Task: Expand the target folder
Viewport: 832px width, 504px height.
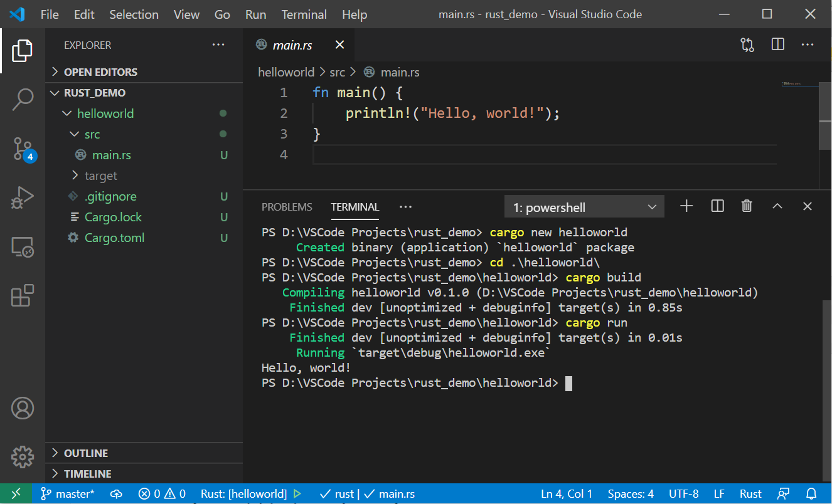Action: point(100,176)
